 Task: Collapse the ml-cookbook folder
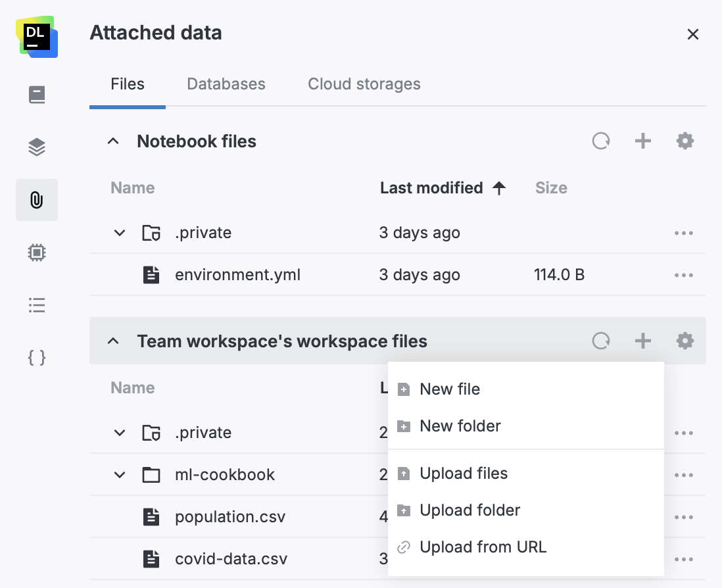pos(119,475)
